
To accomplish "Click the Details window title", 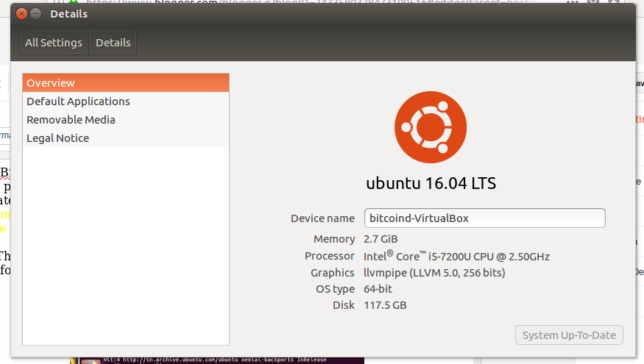I will point(68,14).
